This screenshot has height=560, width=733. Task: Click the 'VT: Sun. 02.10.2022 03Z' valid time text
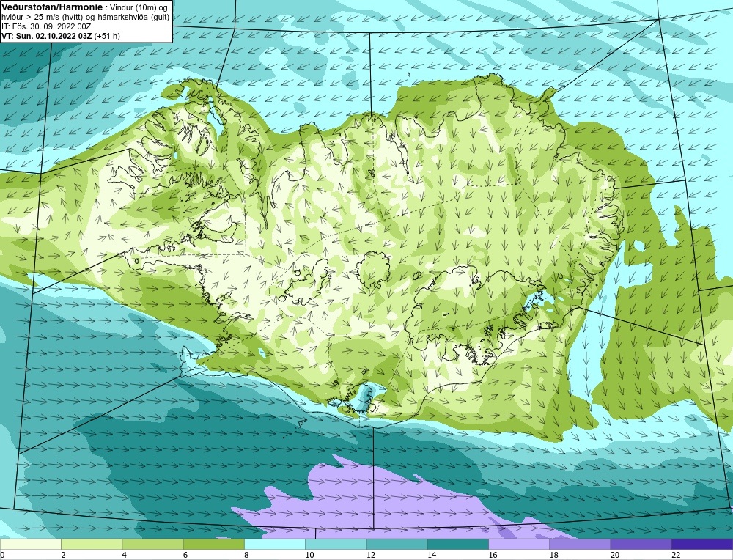[47, 36]
